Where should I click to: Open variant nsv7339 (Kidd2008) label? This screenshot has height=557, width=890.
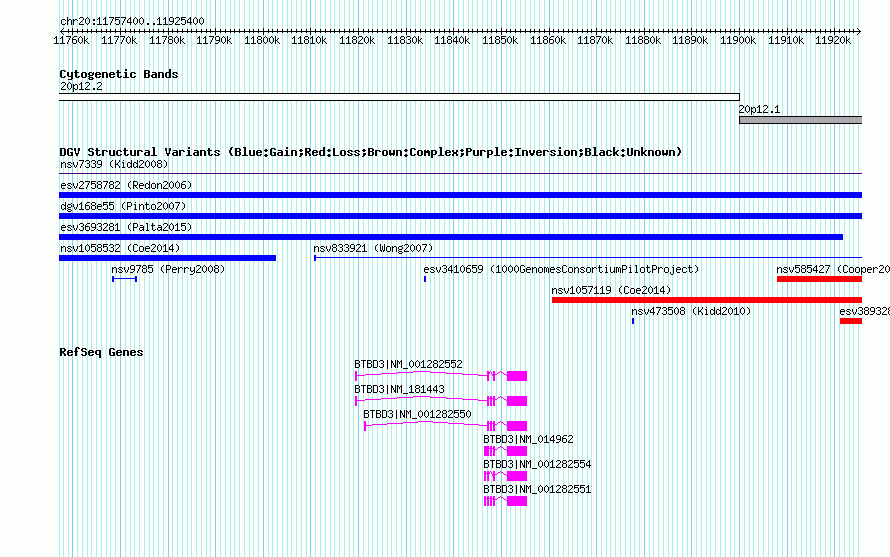tap(114, 164)
